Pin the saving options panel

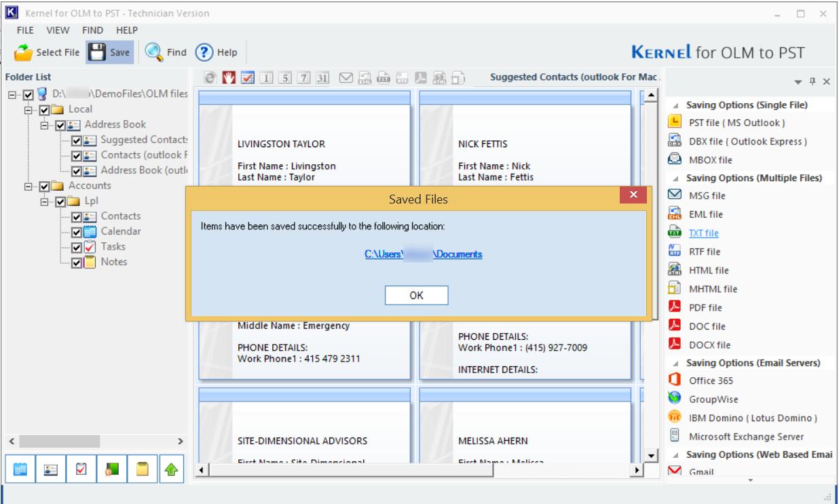813,81
